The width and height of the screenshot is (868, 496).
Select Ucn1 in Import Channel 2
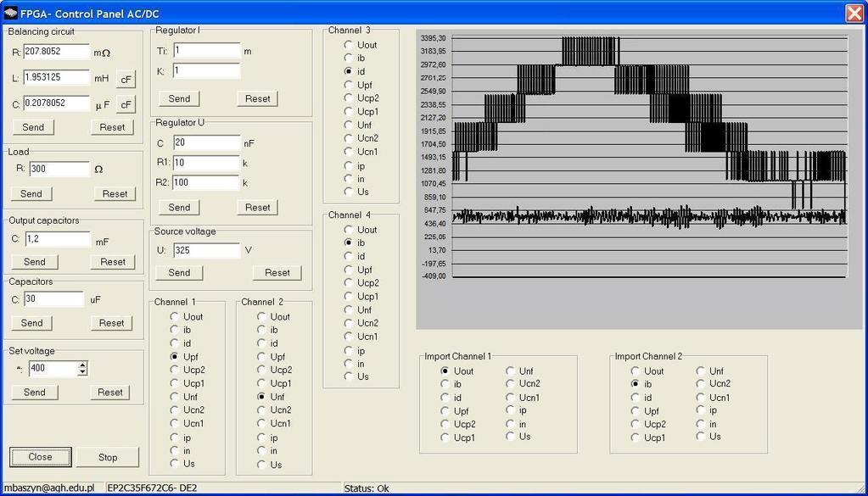[x=713, y=397]
